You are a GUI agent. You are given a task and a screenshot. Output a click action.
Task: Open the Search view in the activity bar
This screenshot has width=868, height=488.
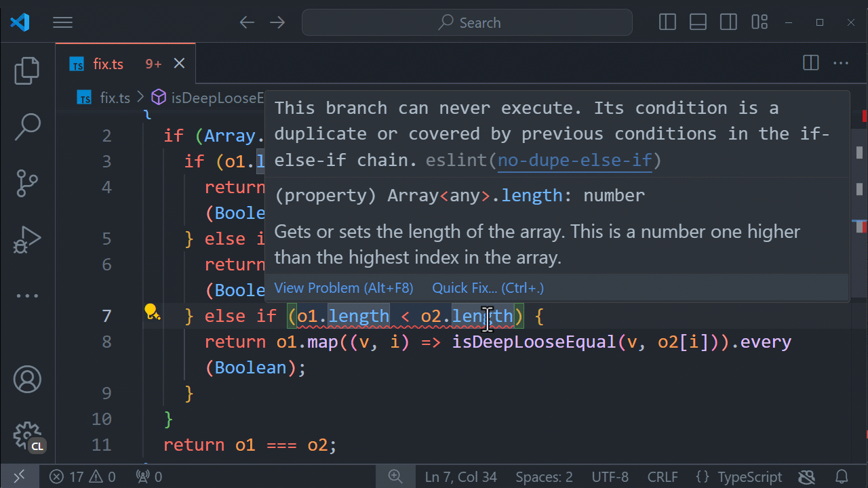click(26, 127)
